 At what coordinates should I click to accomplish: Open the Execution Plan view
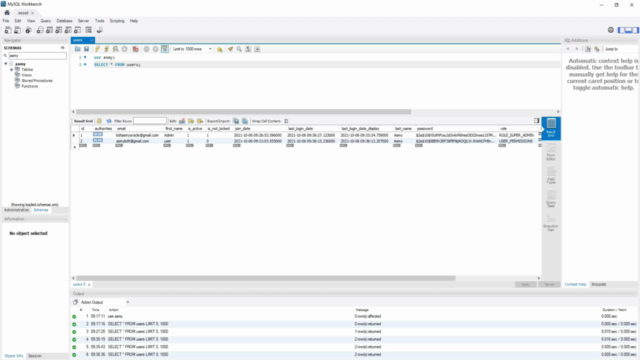(x=551, y=222)
